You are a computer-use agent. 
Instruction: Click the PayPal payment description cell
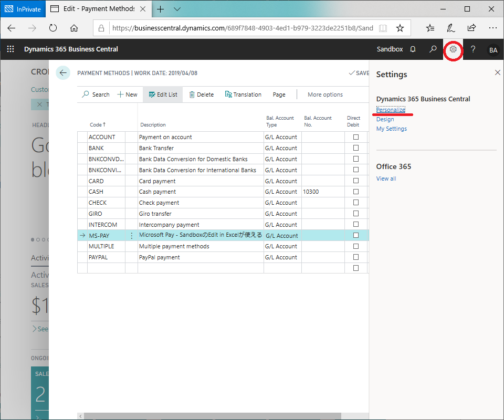pyautogui.click(x=201, y=257)
